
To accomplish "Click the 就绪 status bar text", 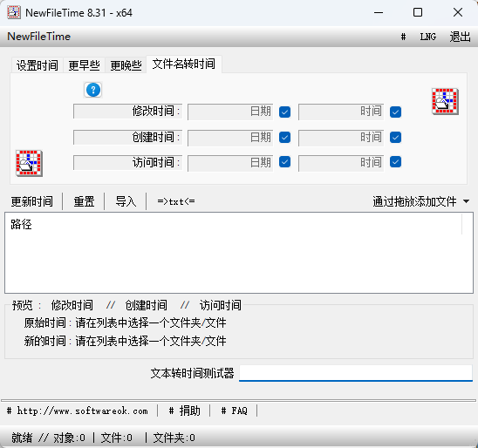I will tap(22, 438).
